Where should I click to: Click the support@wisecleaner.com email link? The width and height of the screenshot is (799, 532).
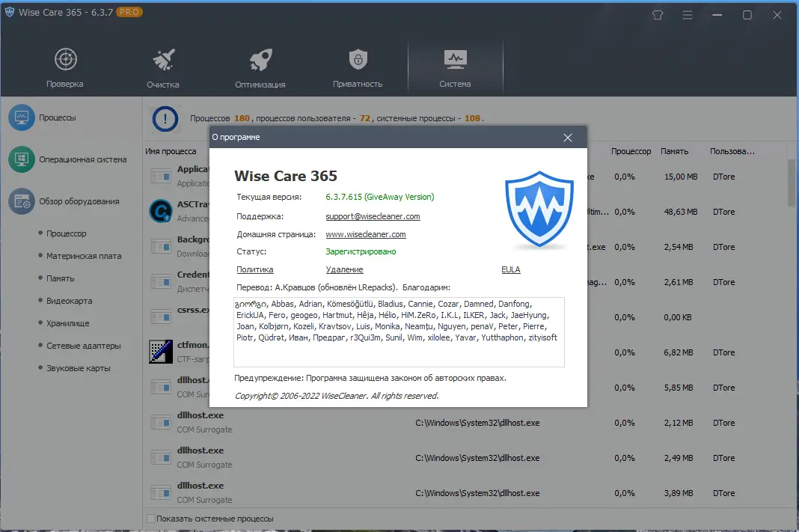click(x=373, y=216)
